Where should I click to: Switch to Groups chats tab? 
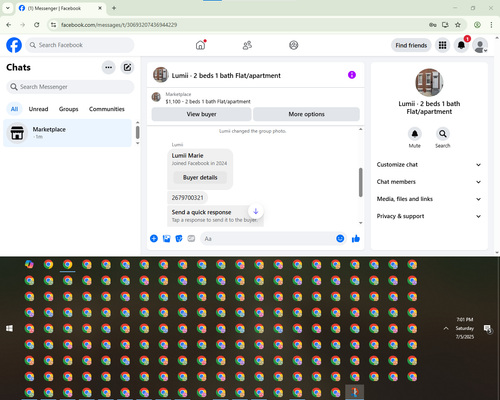click(x=68, y=109)
